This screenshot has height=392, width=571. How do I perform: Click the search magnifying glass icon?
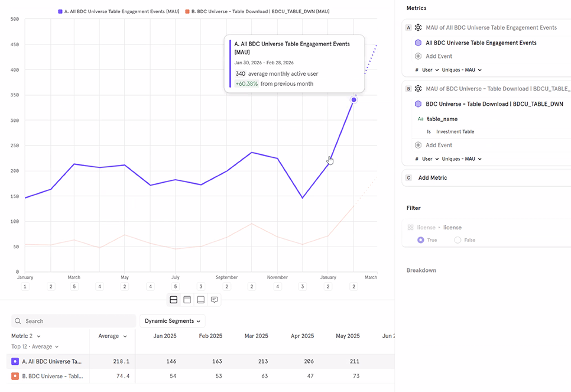coord(18,320)
